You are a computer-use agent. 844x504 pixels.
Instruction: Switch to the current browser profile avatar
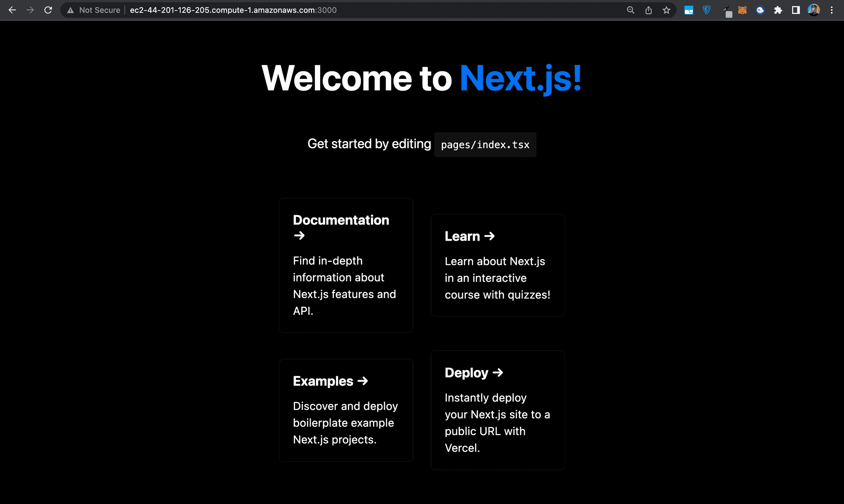click(x=813, y=10)
